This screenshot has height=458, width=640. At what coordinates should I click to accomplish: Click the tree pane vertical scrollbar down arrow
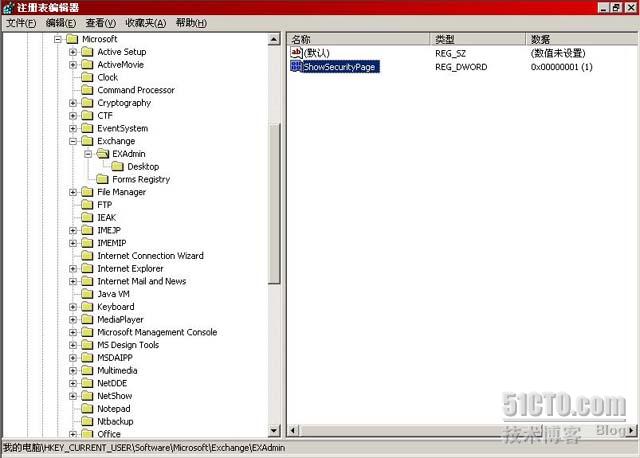coord(275,433)
